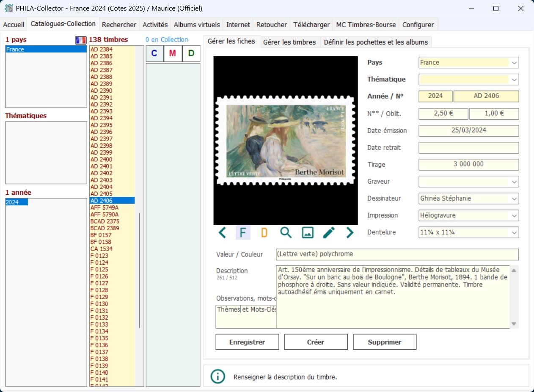The image size is (534, 392).
Task: Open the Dentelure dropdown
Action: coord(514,232)
